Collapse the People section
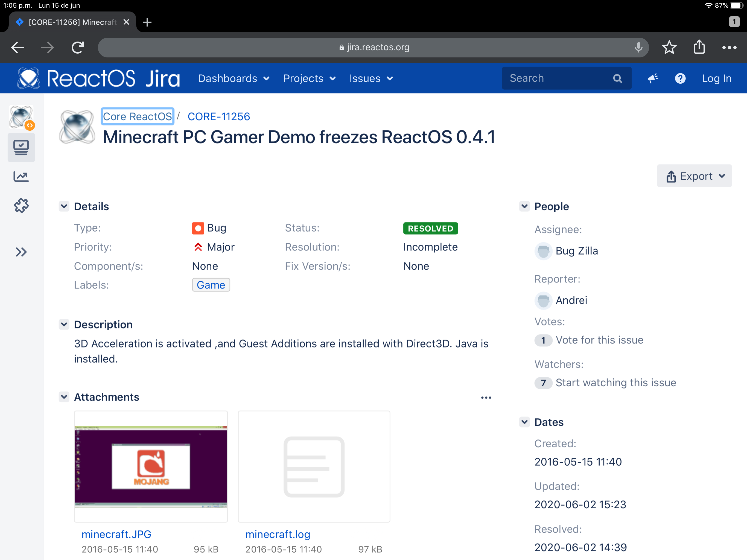The height and width of the screenshot is (560, 747). pyautogui.click(x=524, y=206)
